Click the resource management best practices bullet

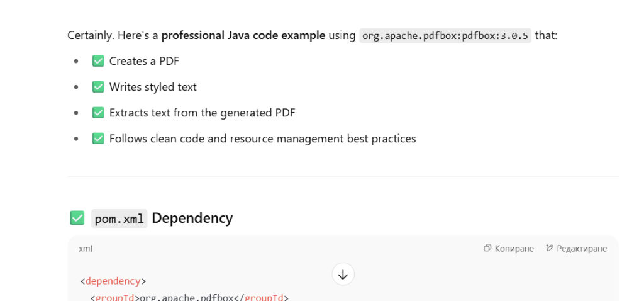(x=262, y=139)
